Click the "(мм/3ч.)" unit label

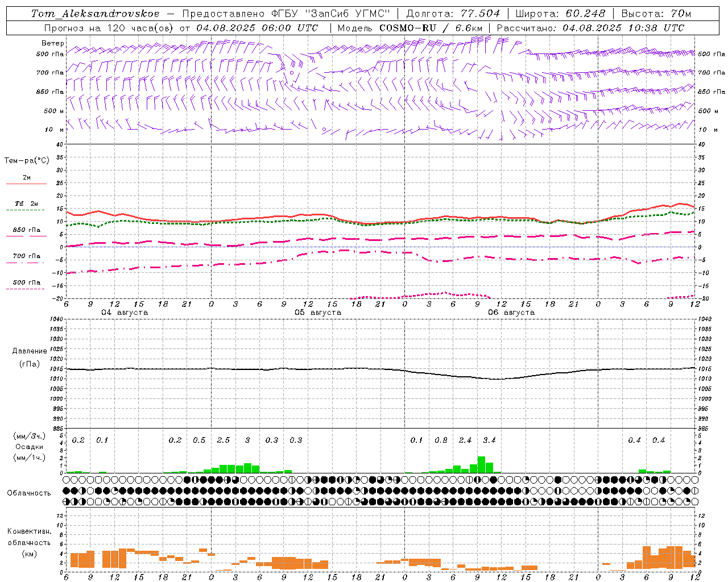(30, 436)
